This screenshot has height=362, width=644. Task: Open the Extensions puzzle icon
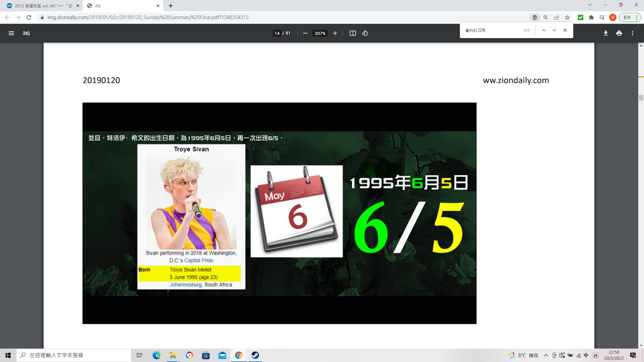pyautogui.click(x=591, y=17)
